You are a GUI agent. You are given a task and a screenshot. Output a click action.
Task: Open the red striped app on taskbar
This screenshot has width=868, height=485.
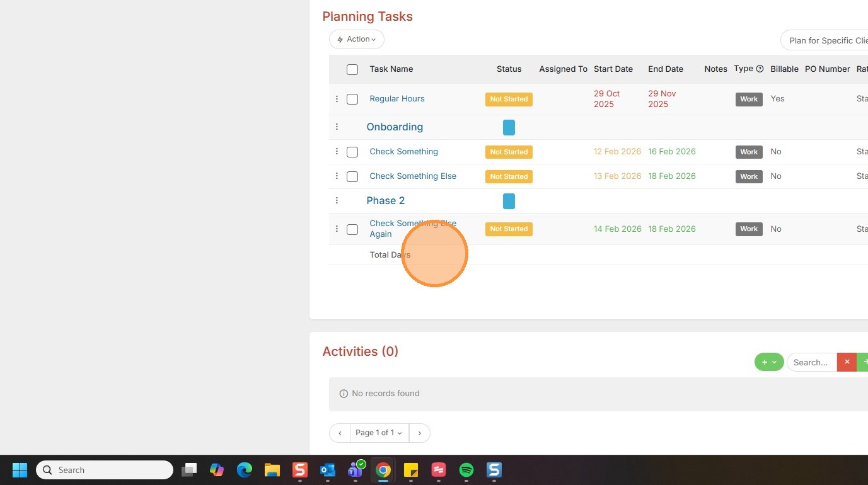click(x=439, y=470)
